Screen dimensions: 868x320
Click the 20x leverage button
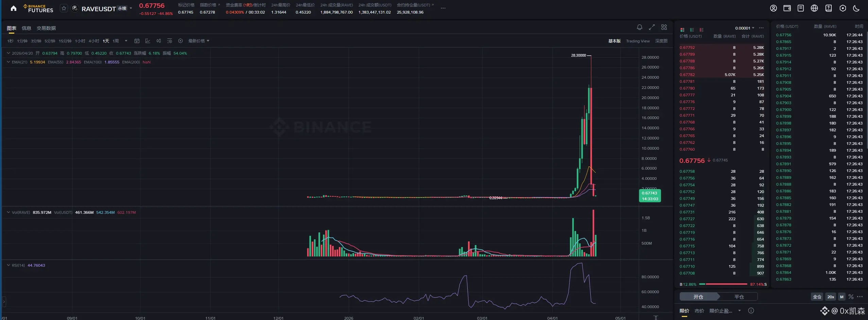(831, 297)
